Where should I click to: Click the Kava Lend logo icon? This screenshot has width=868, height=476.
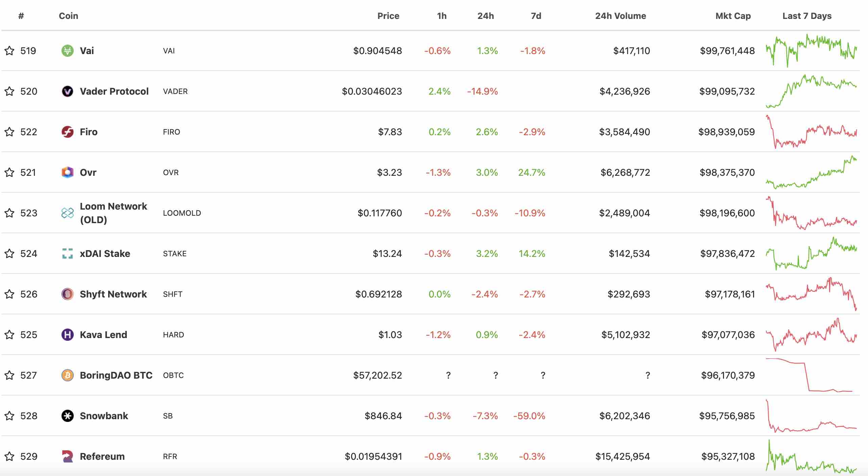pyautogui.click(x=68, y=335)
